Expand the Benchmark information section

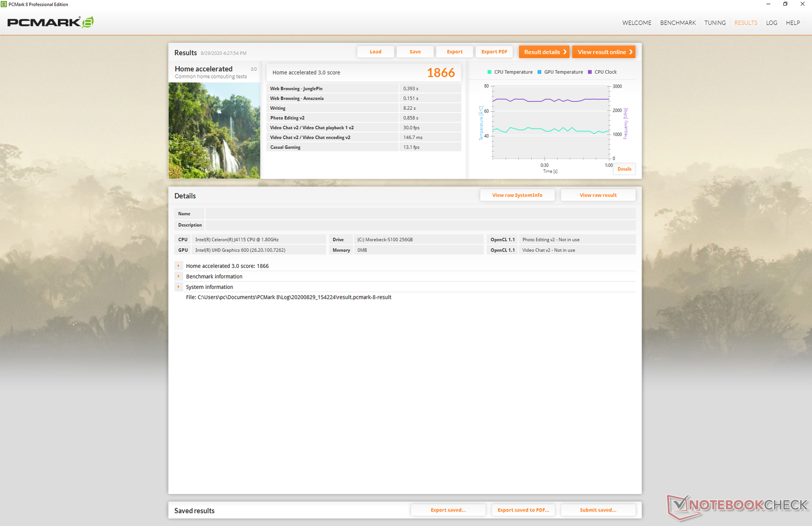(179, 276)
